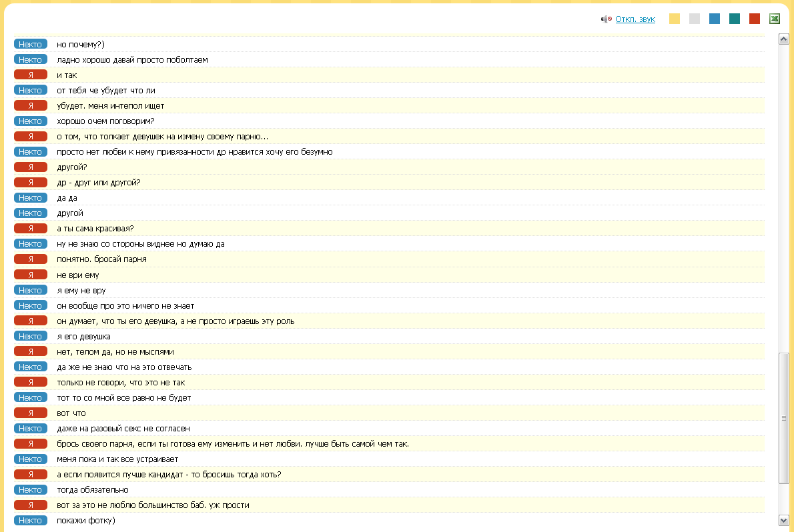Select message 'не ври ему'
This screenshot has width=794, height=532.
coord(77,275)
